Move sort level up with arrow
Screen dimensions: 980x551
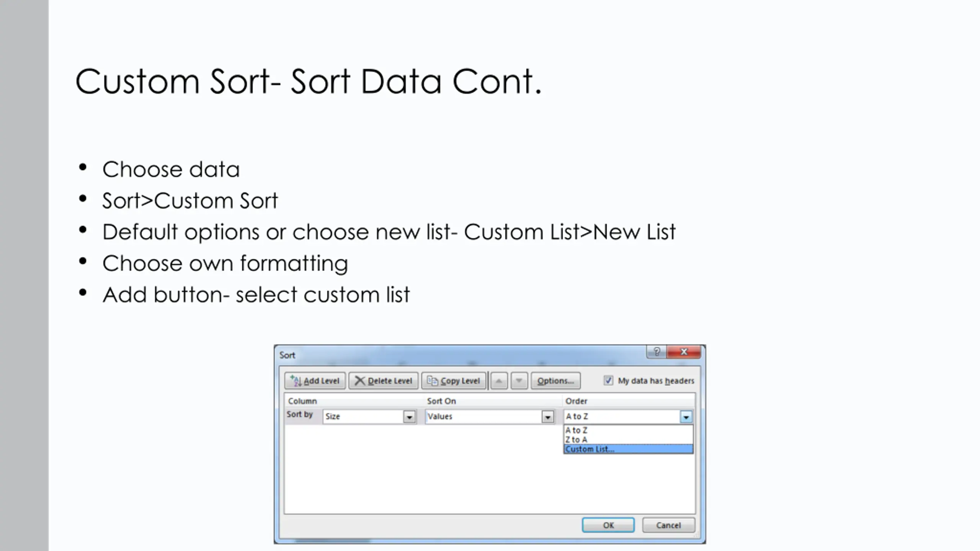pyautogui.click(x=499, y=381)
